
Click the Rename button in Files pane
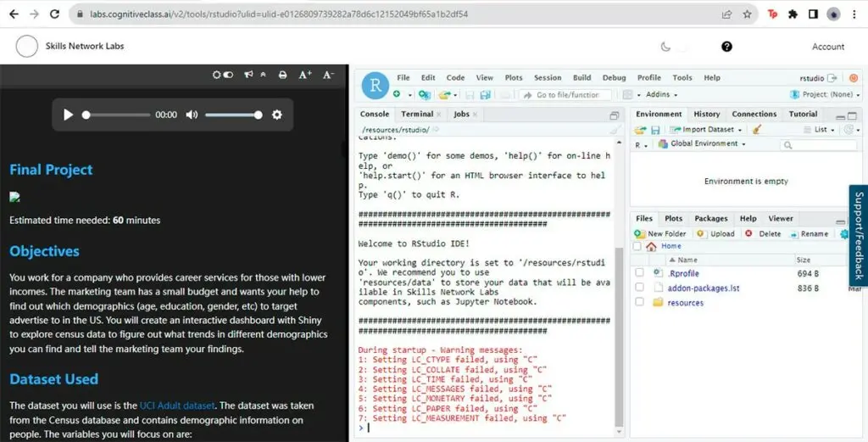pos(810,234)
